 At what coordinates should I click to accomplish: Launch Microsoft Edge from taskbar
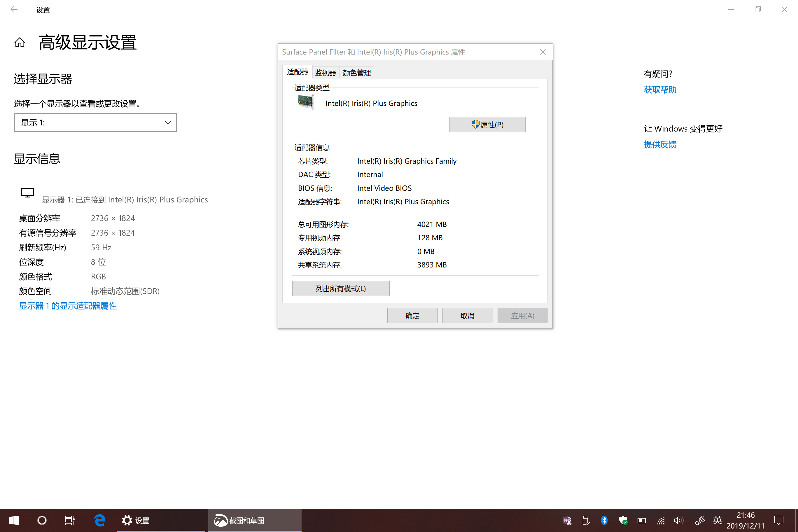(99, 520)
